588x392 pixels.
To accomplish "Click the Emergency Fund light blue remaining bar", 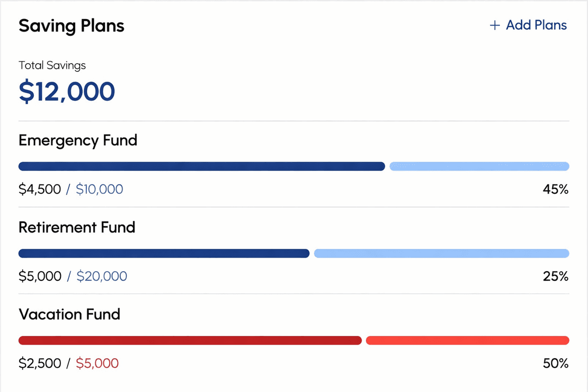I will pos(479,166).
